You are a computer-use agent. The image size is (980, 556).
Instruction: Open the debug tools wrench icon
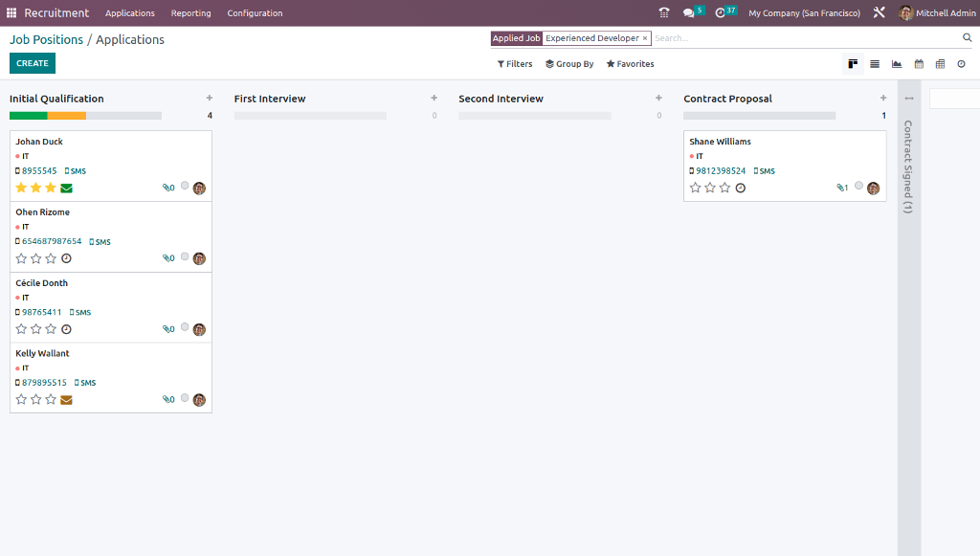[879, 13]
